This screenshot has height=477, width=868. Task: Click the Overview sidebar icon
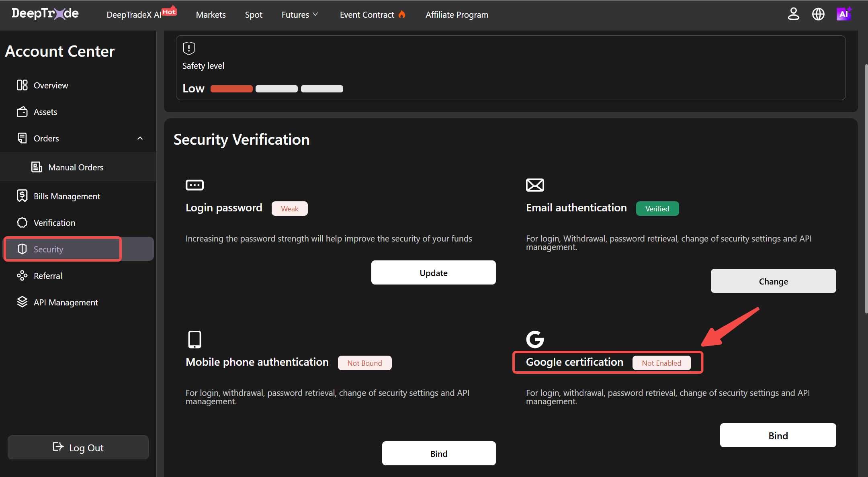(22, 85)
